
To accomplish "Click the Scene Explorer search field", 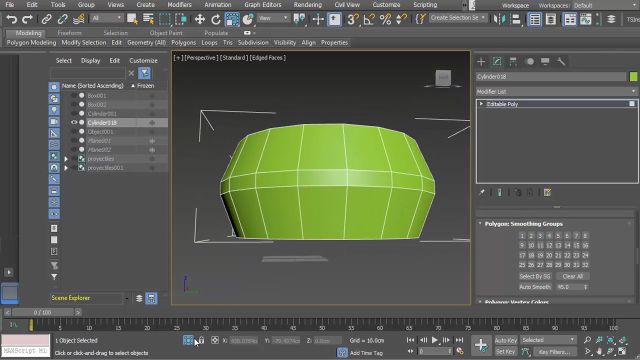I will 87,73.
